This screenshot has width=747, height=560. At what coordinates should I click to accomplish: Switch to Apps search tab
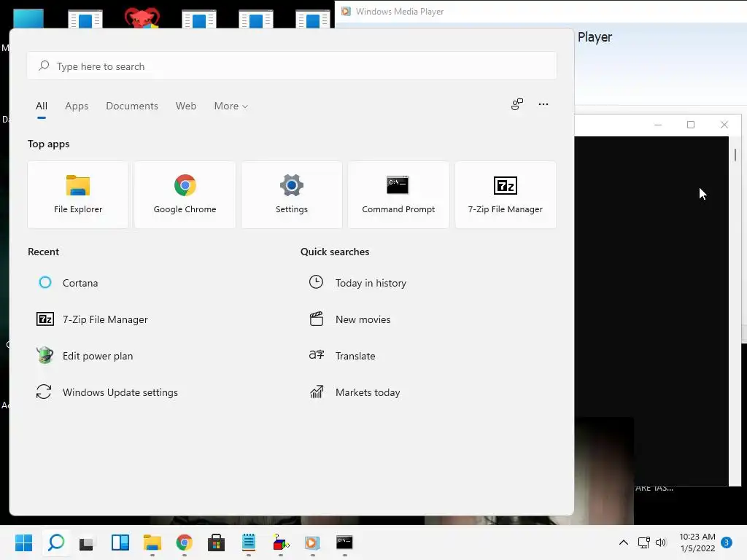77,106
